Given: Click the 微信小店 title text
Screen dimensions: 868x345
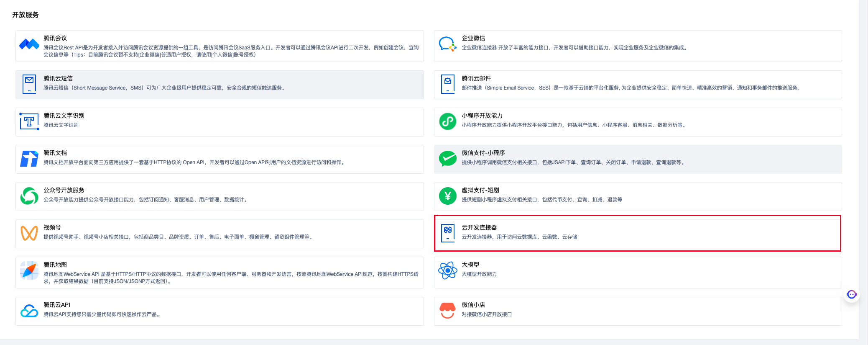Looking at the screenshot, I should pos(473,305).
